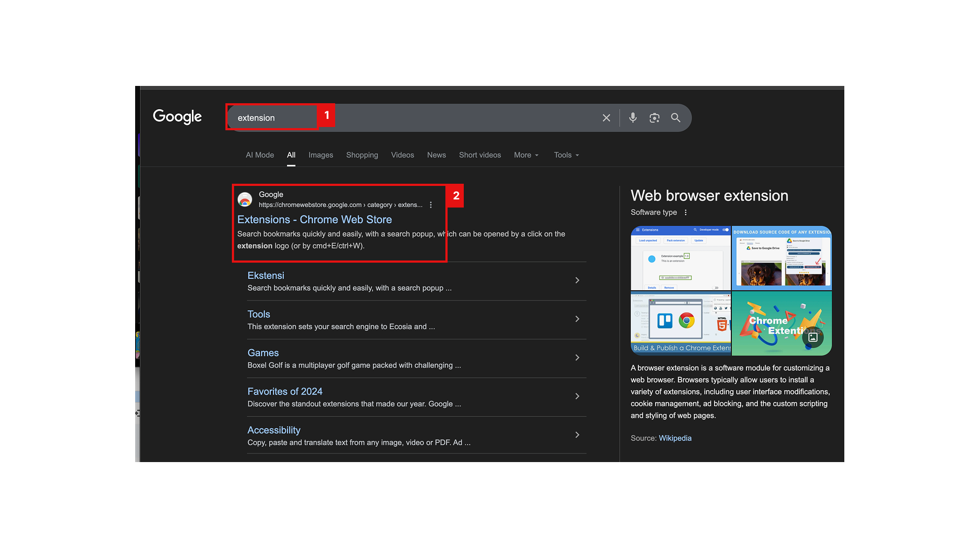Expand the Accessibility row chevron
This screenshot has width=980, height=548.
pyautogui.click(x=577, y=435)
